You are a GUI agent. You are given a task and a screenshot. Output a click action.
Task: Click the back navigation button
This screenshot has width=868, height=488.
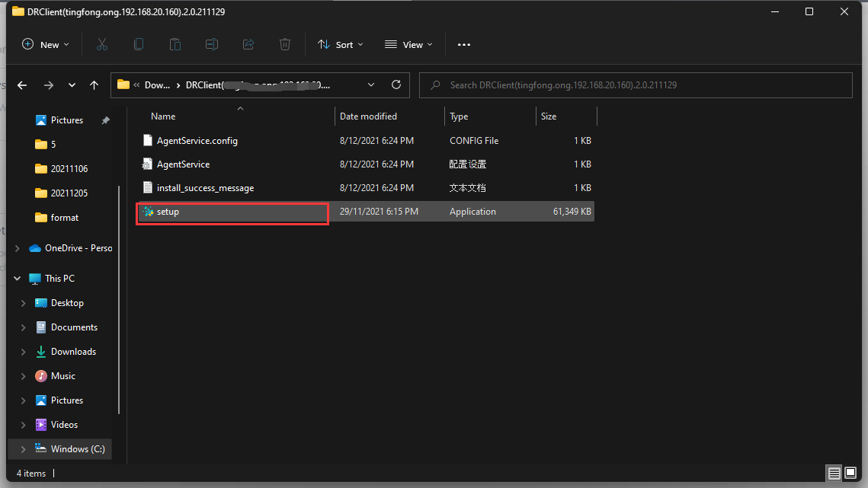[22, 85]
